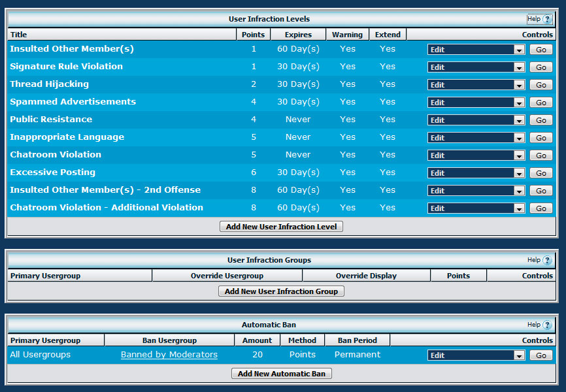Open Edit dropdown for Thread Hijacking

coord(476,85)
